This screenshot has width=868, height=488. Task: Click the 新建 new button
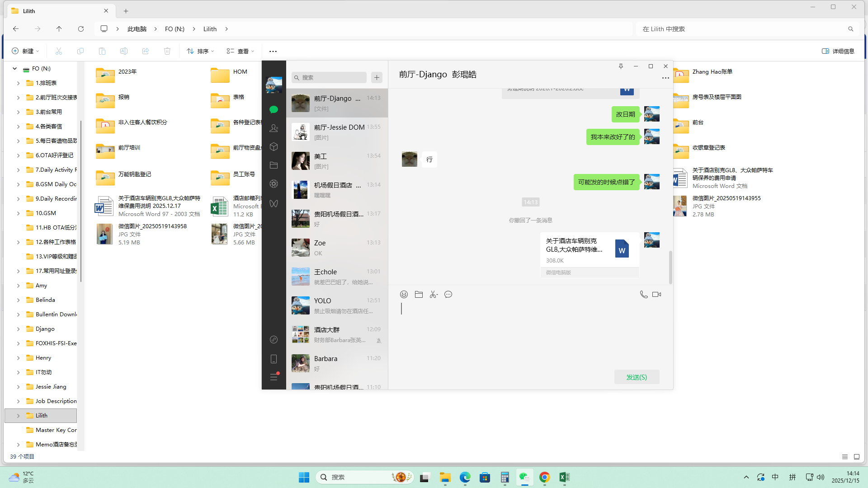(x=25, y=51)
